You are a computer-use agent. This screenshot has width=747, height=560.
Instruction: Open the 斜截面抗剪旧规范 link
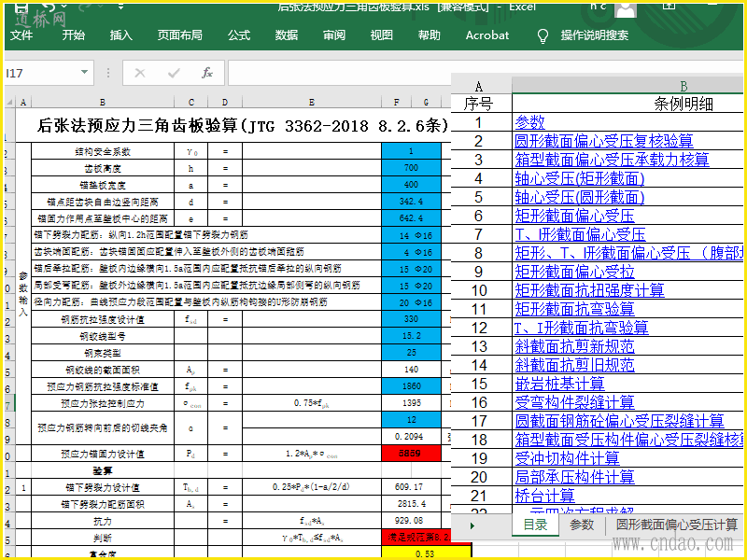coord(574,365)
